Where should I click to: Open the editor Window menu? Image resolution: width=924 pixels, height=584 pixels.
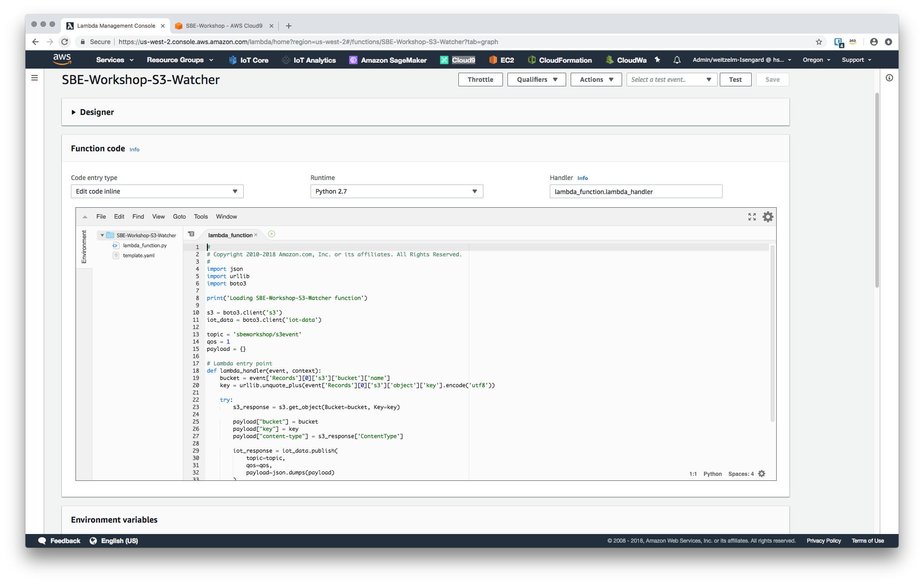tap(226, 217)
